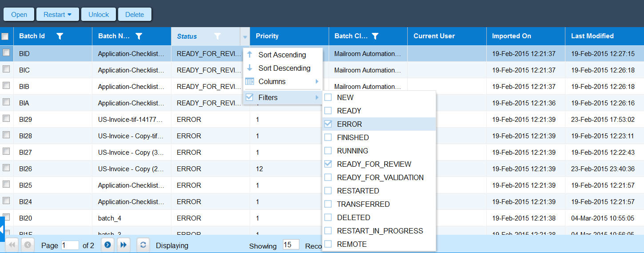Refresh the batch list
This screenshot has width=644, height=253.
pos(143,245)
